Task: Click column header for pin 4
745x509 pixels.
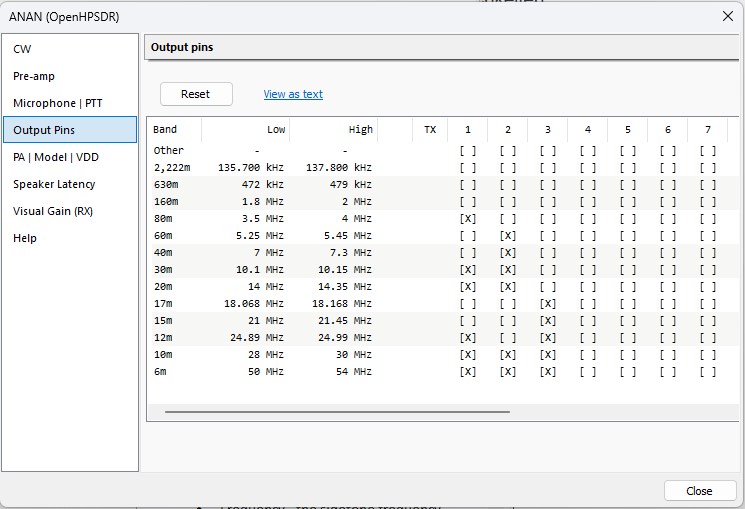Action: click(588, 130)
